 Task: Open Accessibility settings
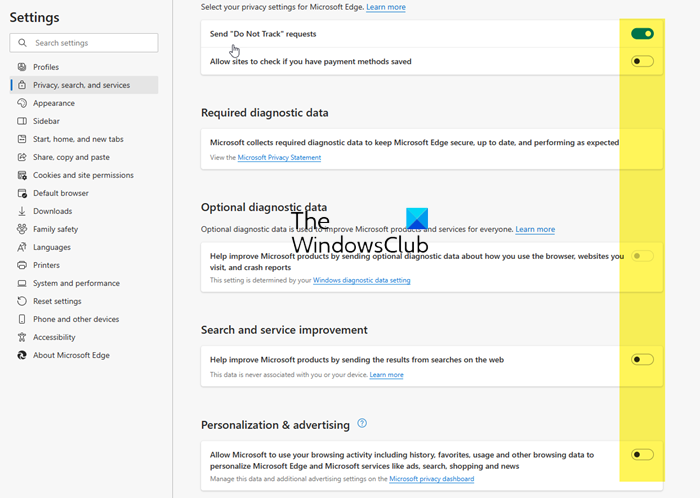click(84, 337)
